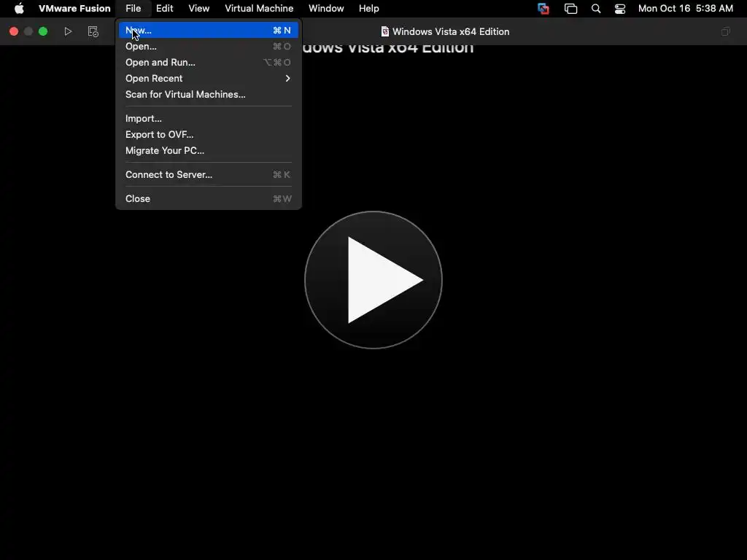Click the Unity view icon at title bar right
This screenshot has height=560, width=747.
(x=725, y=31)
